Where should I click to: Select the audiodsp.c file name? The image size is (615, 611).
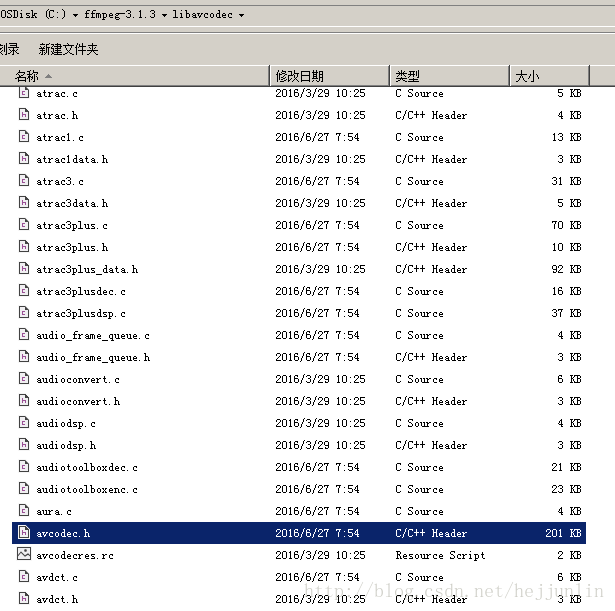[x=66, y=424]
